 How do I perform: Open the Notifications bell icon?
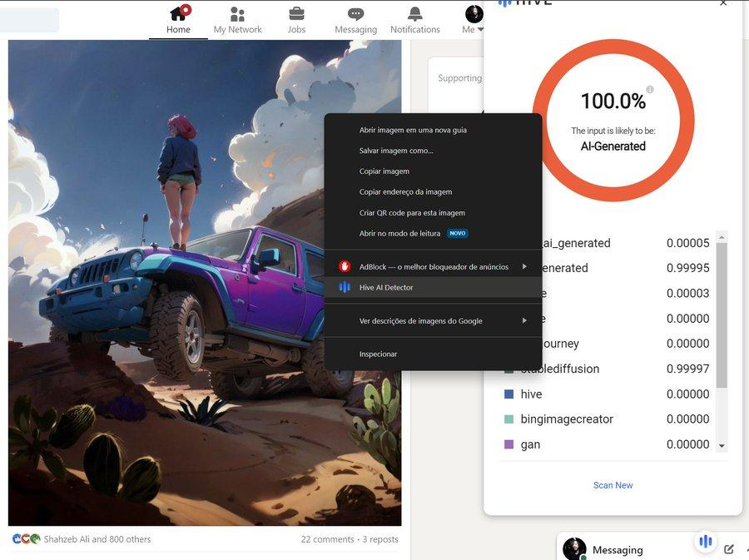[415, 14]
